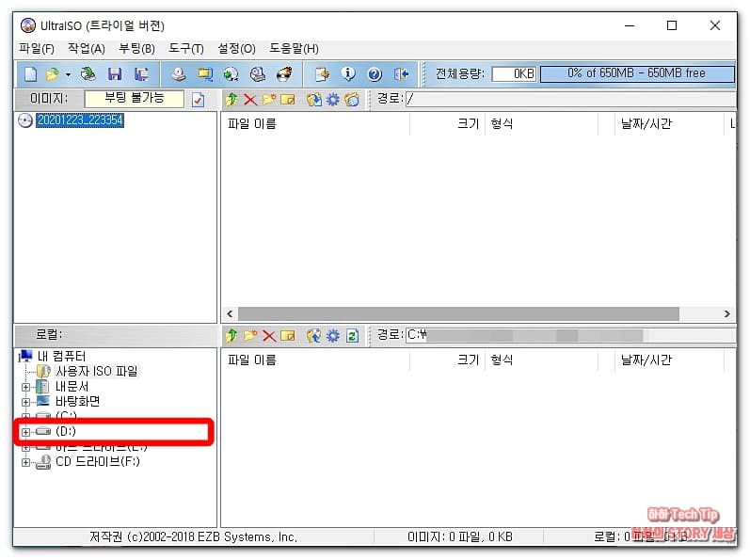Click the Save As icon in toolbar
This screenshot has height=560, width=750.
pos(141,74)
